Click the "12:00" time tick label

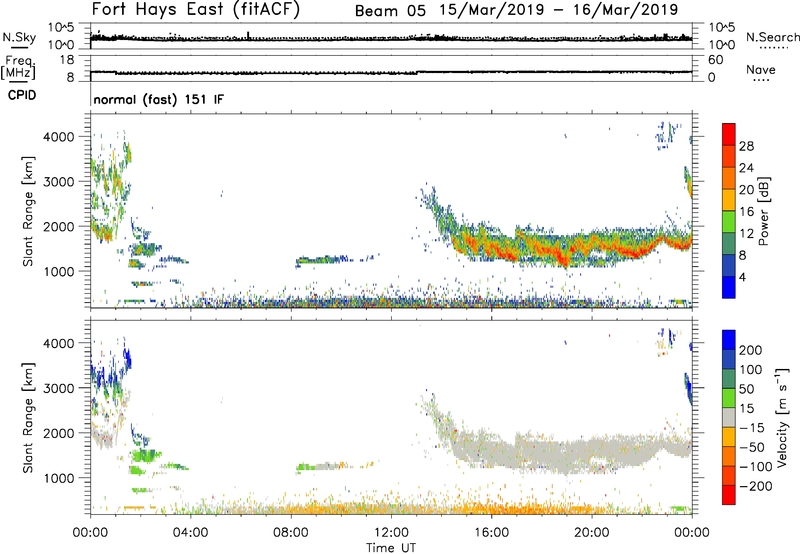tap(391, 533)
